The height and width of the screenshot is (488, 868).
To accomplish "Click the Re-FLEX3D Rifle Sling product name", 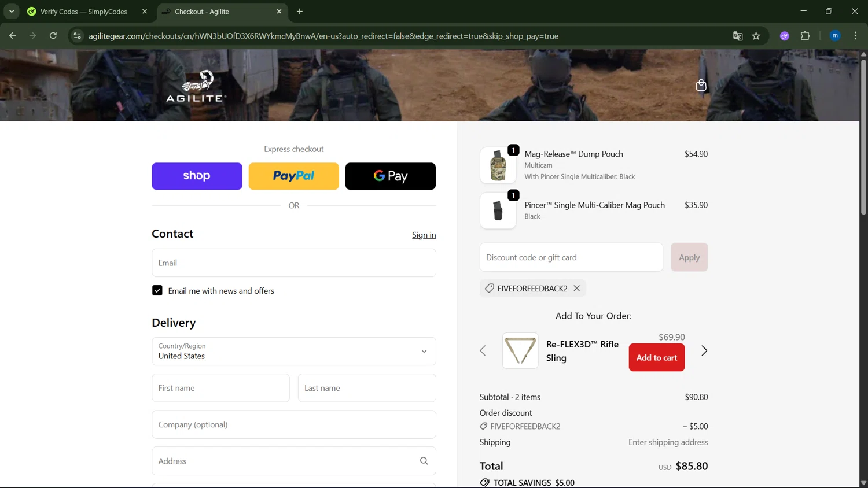I will tap(582, 351).
